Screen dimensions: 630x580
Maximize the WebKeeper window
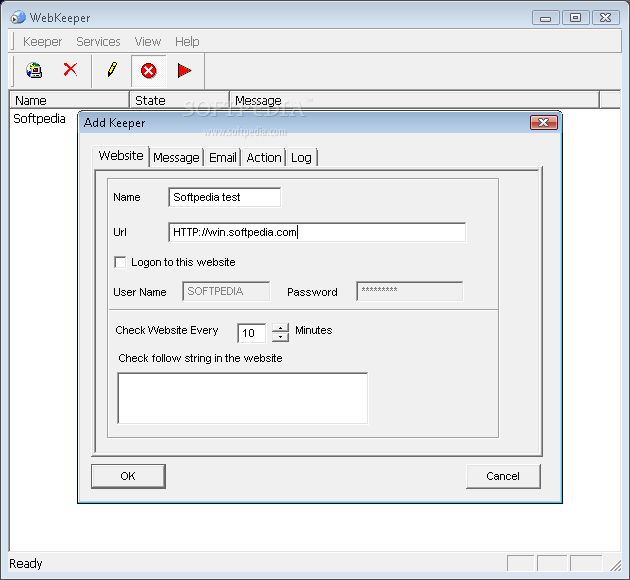pos(575,18)
